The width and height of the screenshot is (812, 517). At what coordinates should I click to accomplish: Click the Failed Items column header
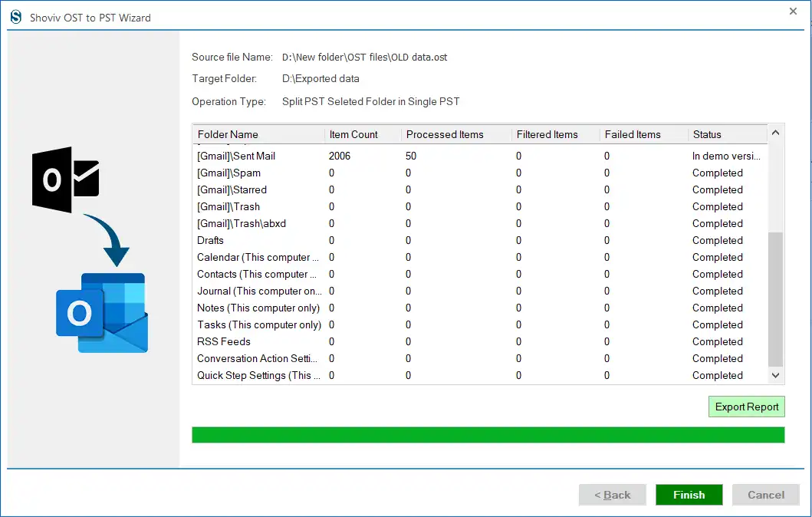tap(644, 134)
